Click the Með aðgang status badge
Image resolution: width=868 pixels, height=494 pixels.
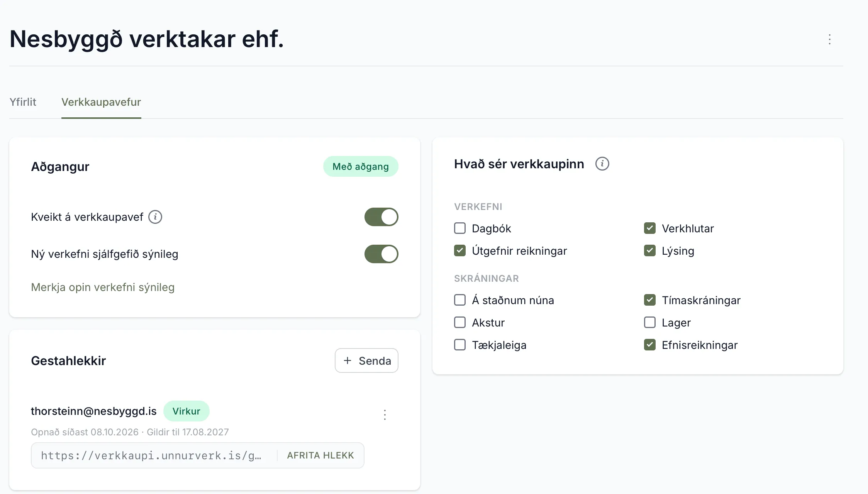[361, 166]
